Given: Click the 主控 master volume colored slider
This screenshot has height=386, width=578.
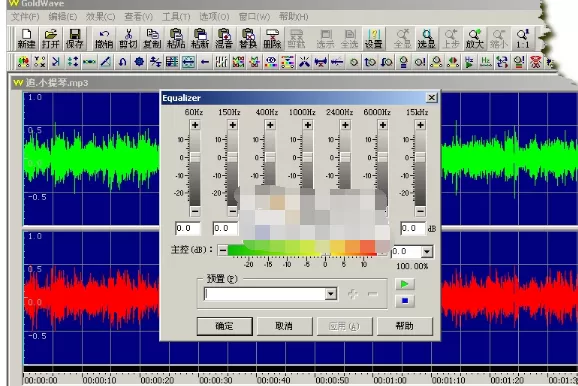Looking at the screenshot, I should point(302,249).
